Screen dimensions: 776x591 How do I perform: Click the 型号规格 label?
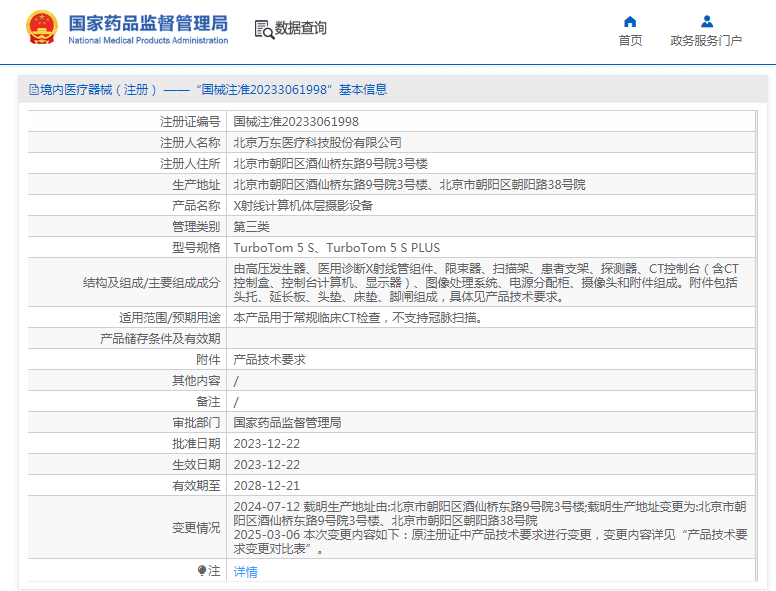196,247
